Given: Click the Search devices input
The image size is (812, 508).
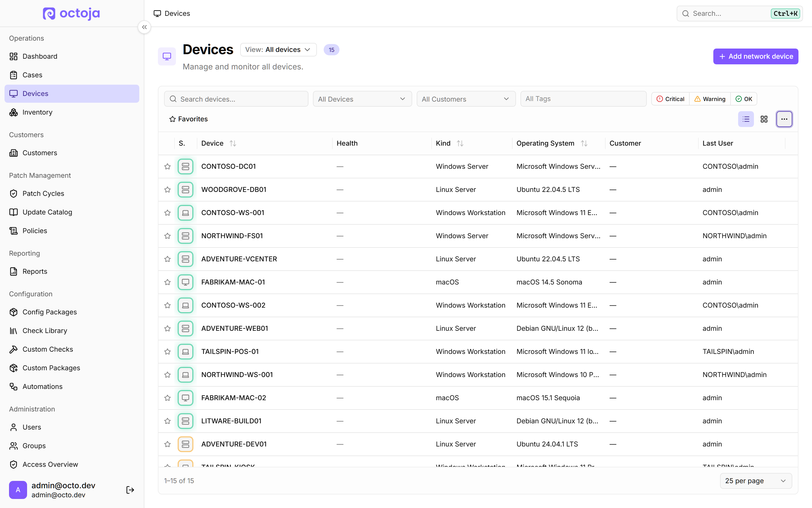Looking at the screenshot, I should click(x=236, y=99).
